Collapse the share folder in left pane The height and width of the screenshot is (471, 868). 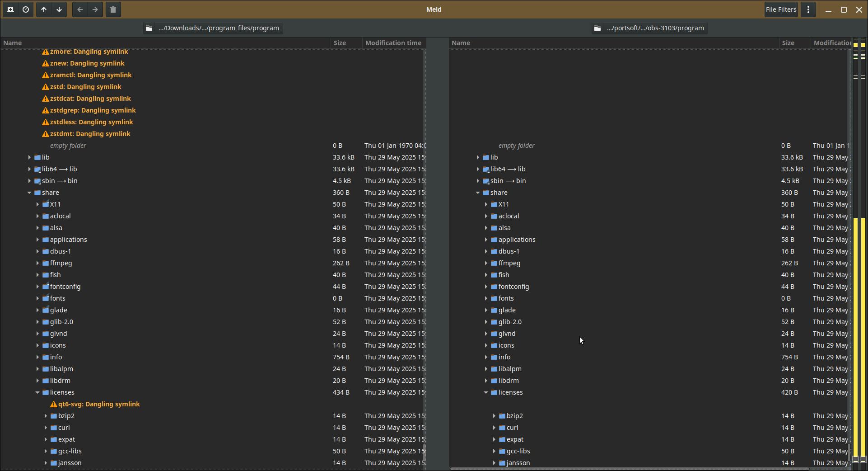(29, 193)
